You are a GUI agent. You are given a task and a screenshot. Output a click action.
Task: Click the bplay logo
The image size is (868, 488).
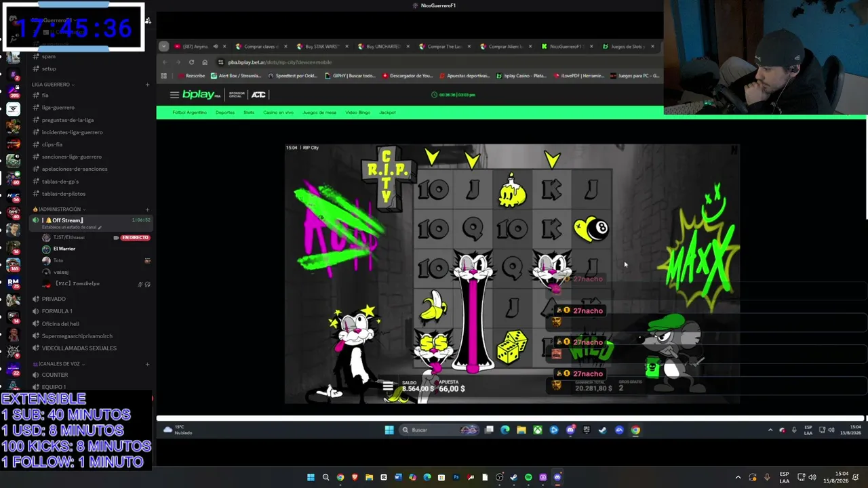coord(198,95)
